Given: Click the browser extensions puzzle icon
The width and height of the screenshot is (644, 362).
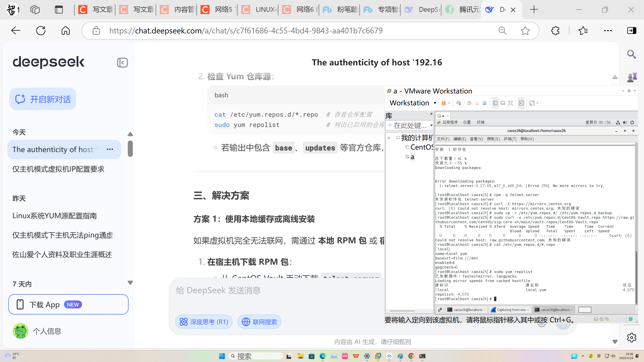Looking at the screenshot, I should pyautogui.click(x=555, y=31).
